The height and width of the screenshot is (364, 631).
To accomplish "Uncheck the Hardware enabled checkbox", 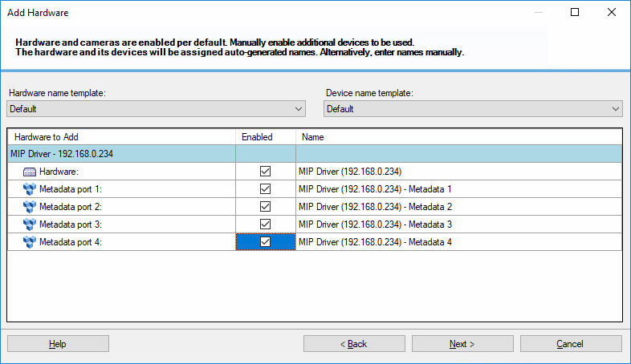I will pyautogui.click(x=265, y=171).
